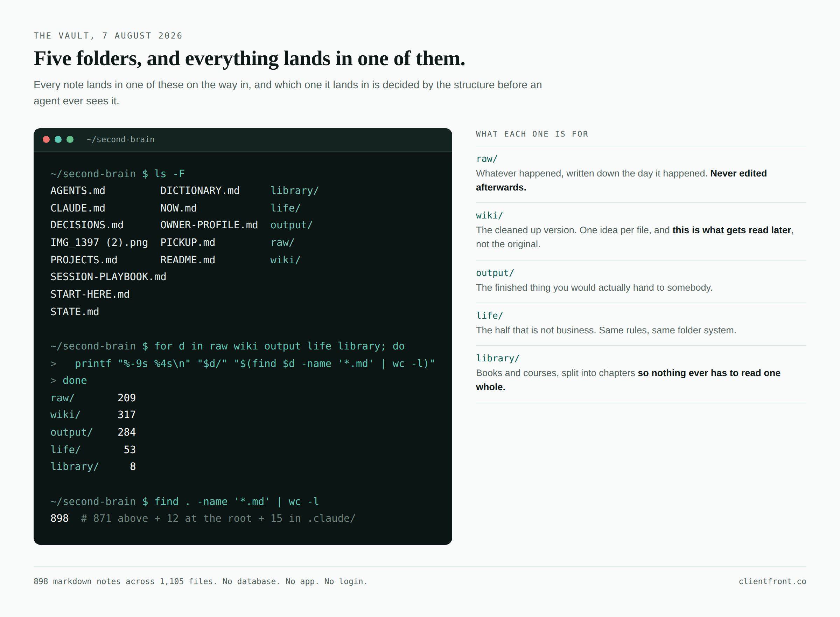Viewport: 840px width, 617px height.
Task: Select the library/ count value 8
Action: pos(133,466)
